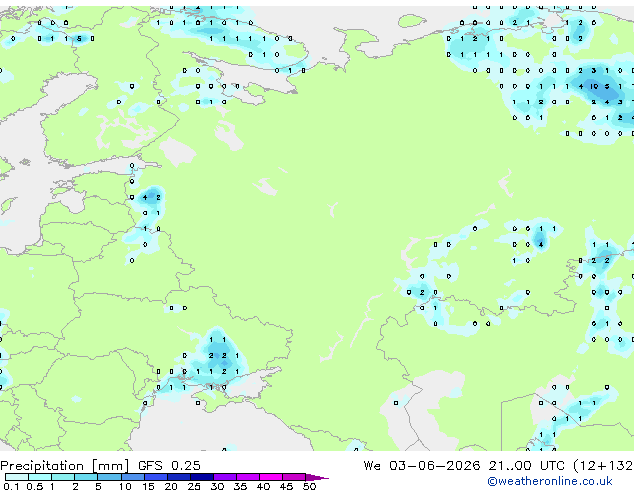
Task: Click the purple arrow tip above 50 mm
Action: [x=317, y=477]
